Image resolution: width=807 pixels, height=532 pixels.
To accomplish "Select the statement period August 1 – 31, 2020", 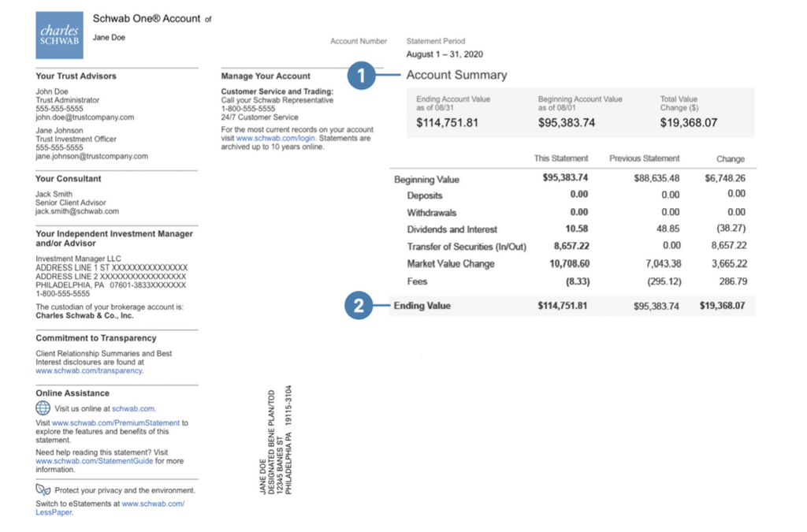I will point(444,54).
